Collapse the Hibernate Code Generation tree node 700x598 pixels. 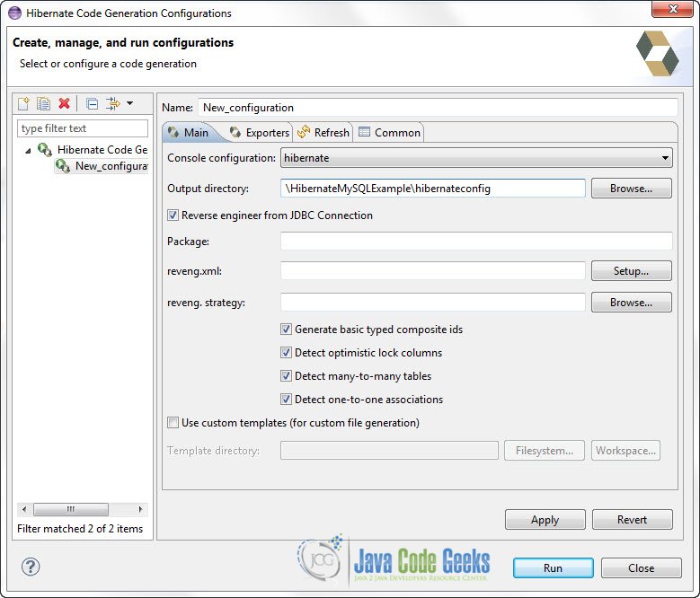28,151
